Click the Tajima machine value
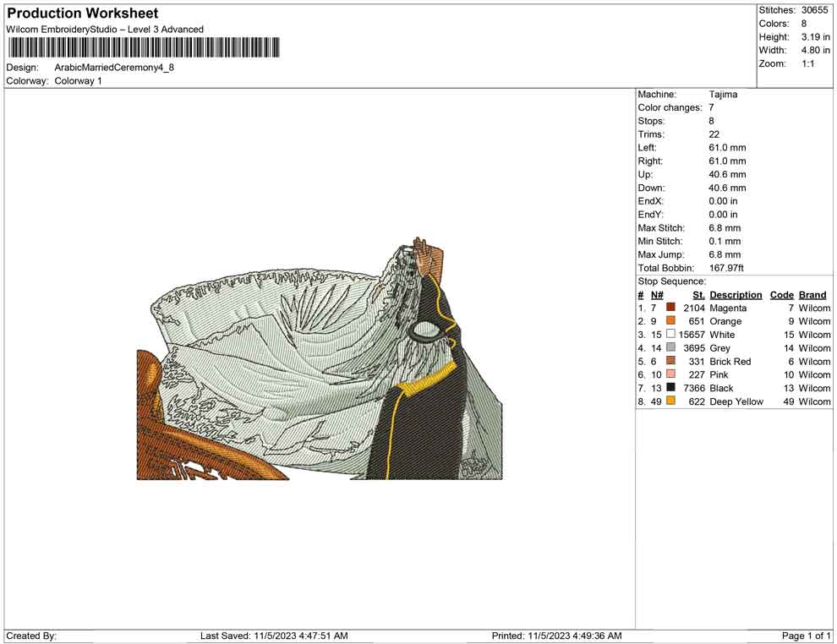The width and height of the screenshot is (837, 644). coord(723,95)
